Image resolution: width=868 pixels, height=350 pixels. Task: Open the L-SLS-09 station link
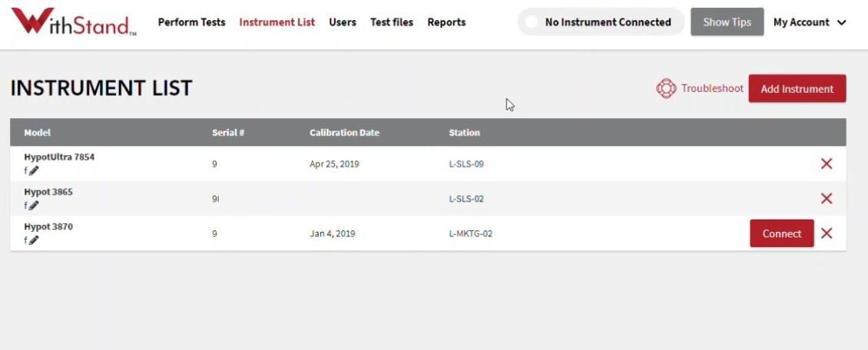(x=466, y=163)
